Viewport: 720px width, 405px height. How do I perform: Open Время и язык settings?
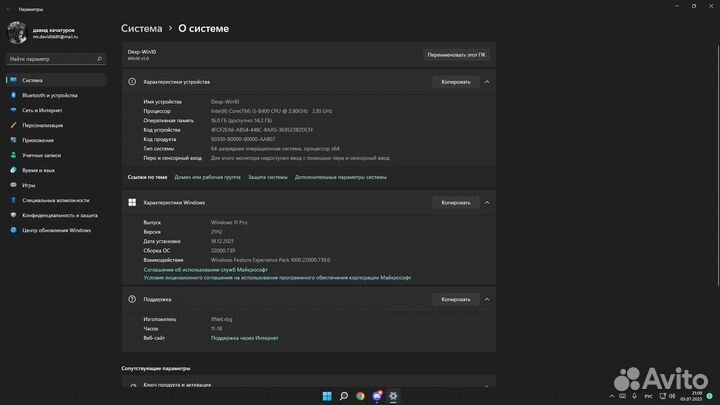point(38,170)
